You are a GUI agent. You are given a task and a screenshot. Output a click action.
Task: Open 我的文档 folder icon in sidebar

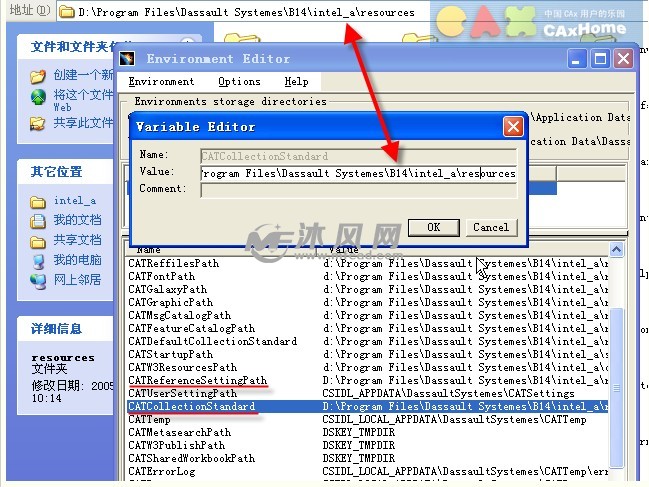[x=38, y=220]
